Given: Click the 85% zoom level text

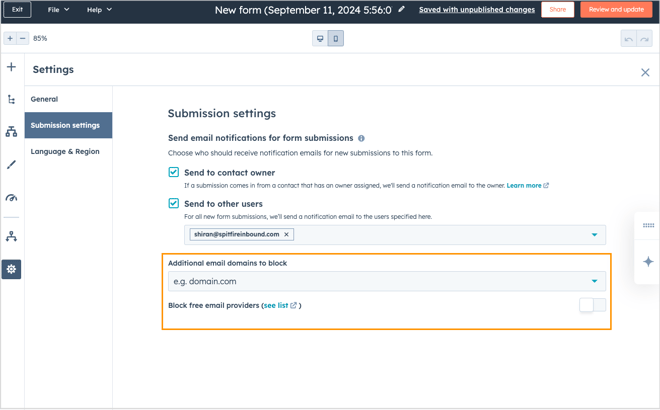Looking at the screenshot, I should [40, 38].
